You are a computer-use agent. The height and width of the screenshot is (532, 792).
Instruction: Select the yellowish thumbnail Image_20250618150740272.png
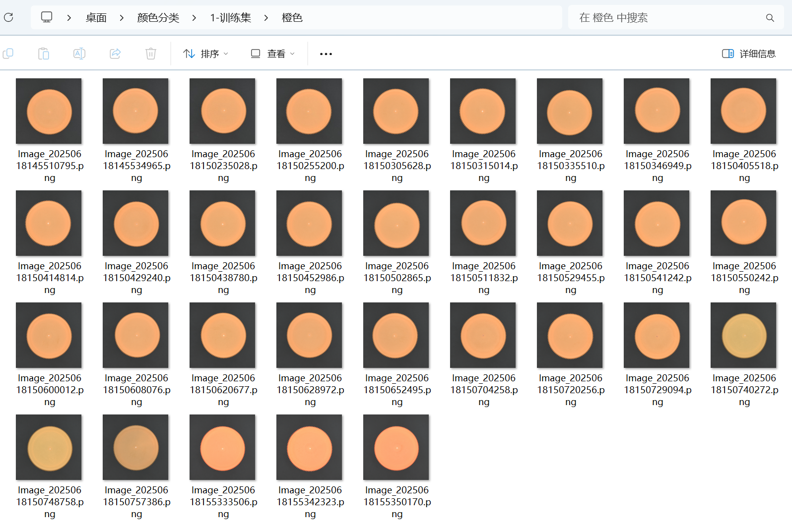point(743,336)
